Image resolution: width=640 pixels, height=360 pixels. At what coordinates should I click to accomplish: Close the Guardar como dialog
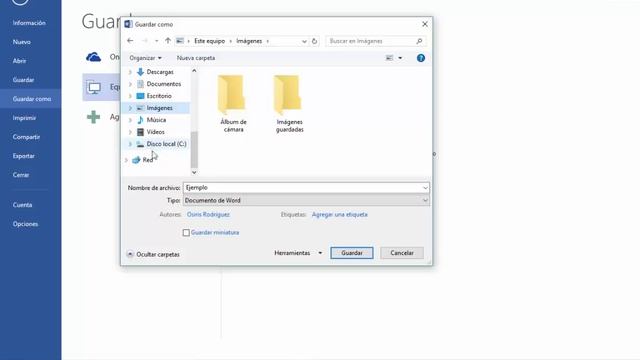click(x=425, y=24)
